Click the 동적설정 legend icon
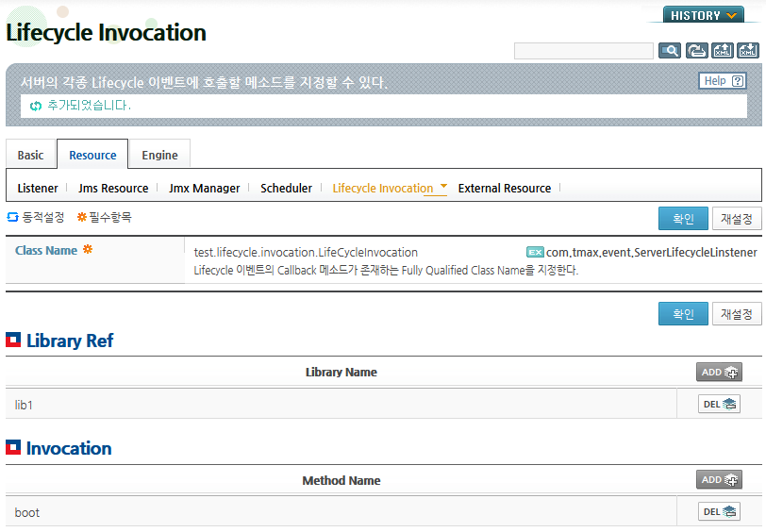Image resolution: width=766 pixels, height=532 pixels. tap(12, 217)
